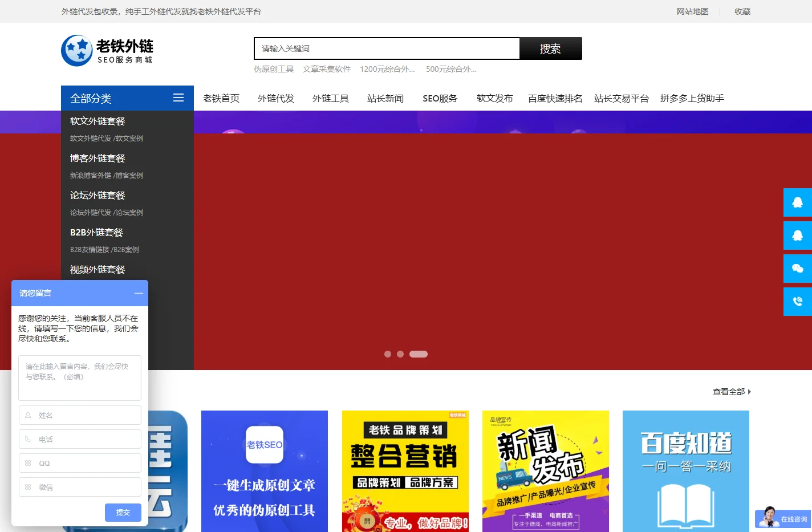Click the 搜索 search button

tap(551, 48)
